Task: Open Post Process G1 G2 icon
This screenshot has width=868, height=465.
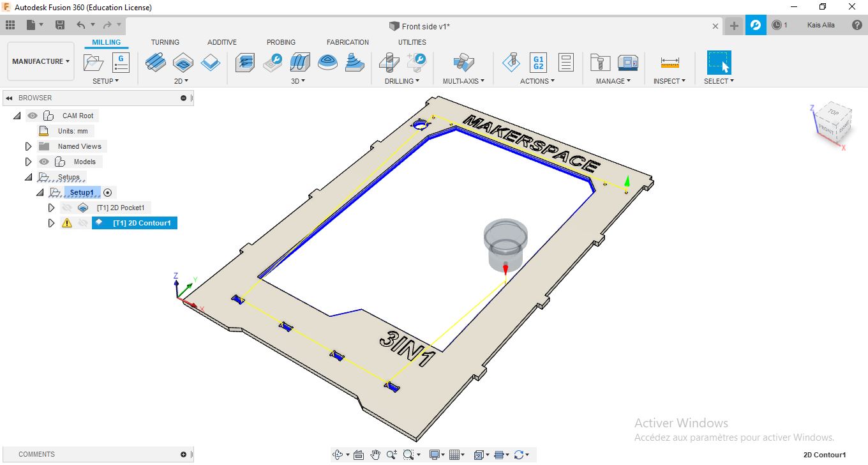Action: 539,63
